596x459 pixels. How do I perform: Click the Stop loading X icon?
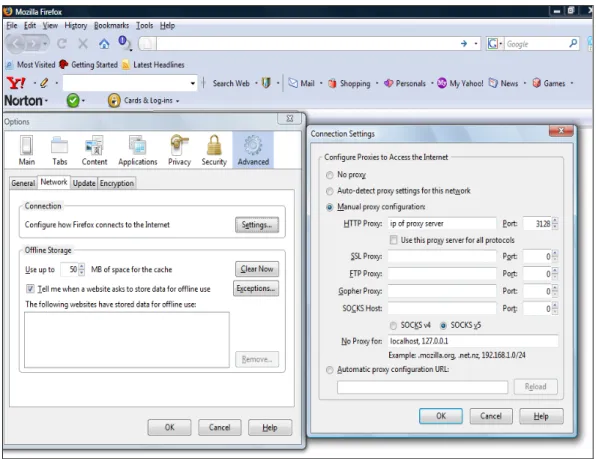pos(83,44)
